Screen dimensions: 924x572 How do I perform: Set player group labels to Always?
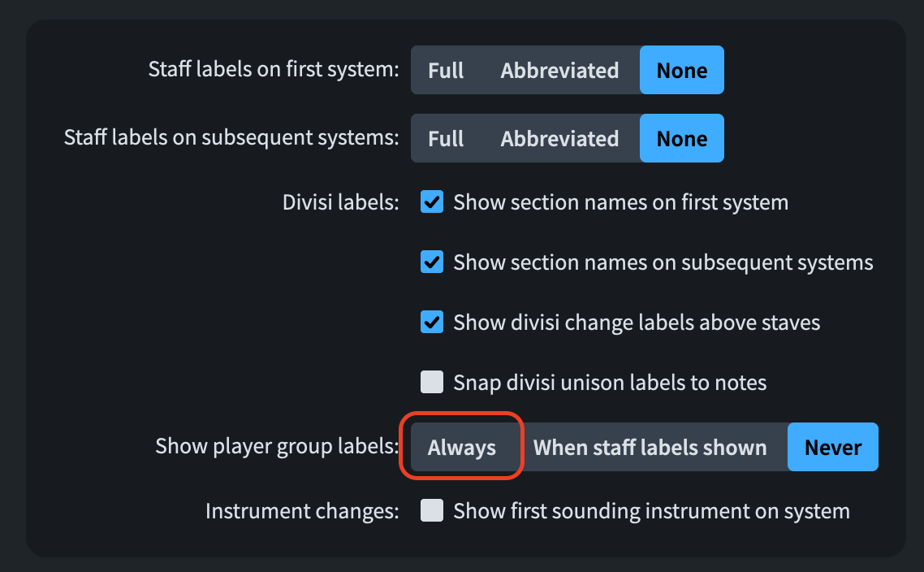pos(462,448)
